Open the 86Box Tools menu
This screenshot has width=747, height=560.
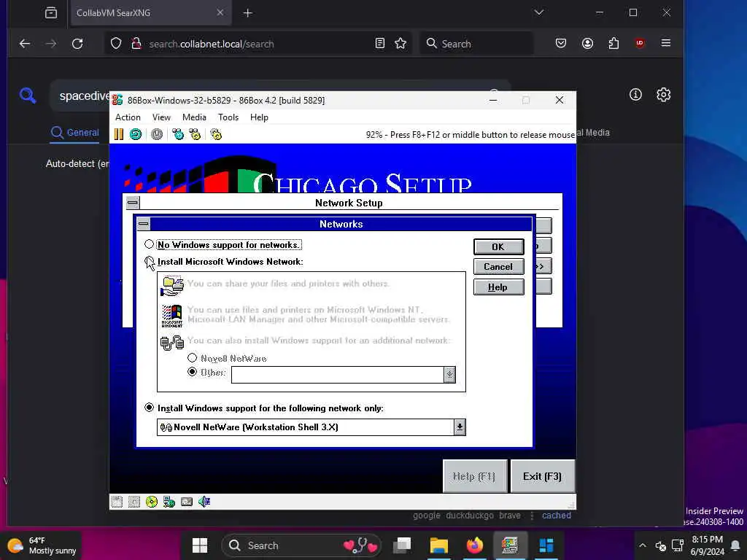tap(228, 117)
